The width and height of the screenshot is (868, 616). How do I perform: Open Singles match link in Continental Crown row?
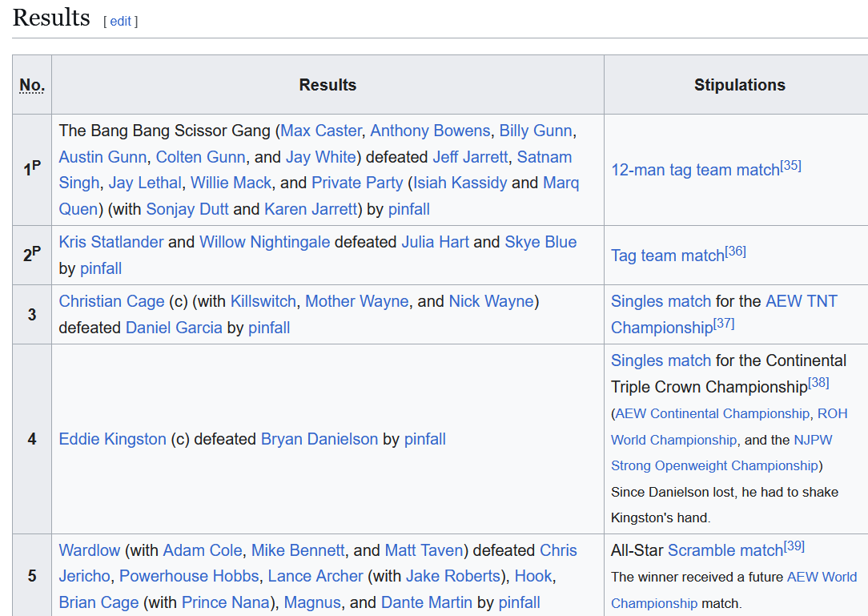click(x=661, y=360)
